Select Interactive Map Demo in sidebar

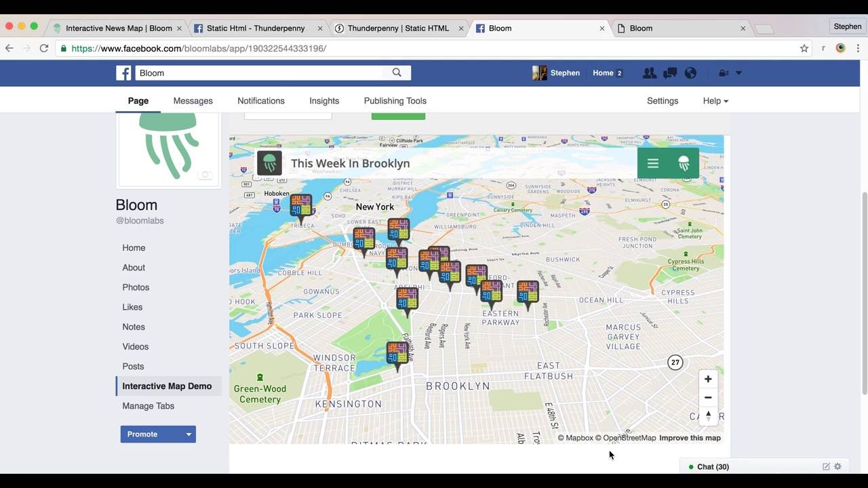pyautogui.click(x=167, y=386)
